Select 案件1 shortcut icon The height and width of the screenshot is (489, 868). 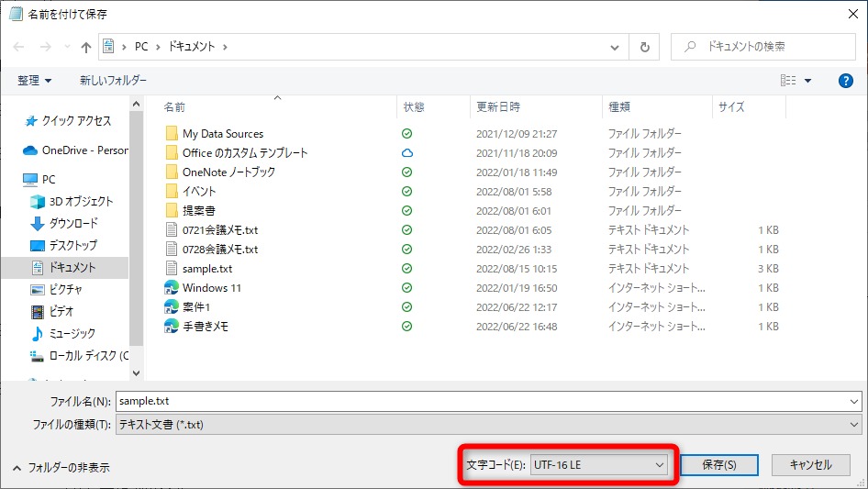pos(172,306)
